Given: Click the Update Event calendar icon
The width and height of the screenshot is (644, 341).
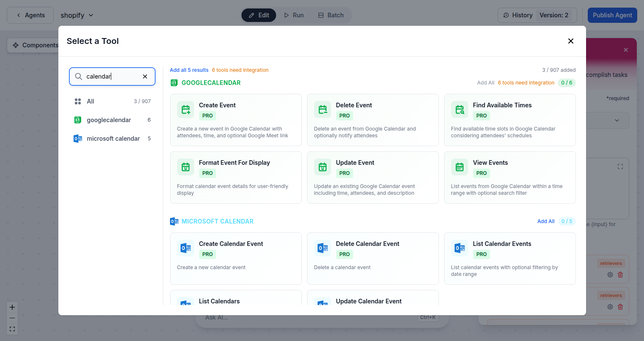Looking at the screenshot, I should 322,166.
